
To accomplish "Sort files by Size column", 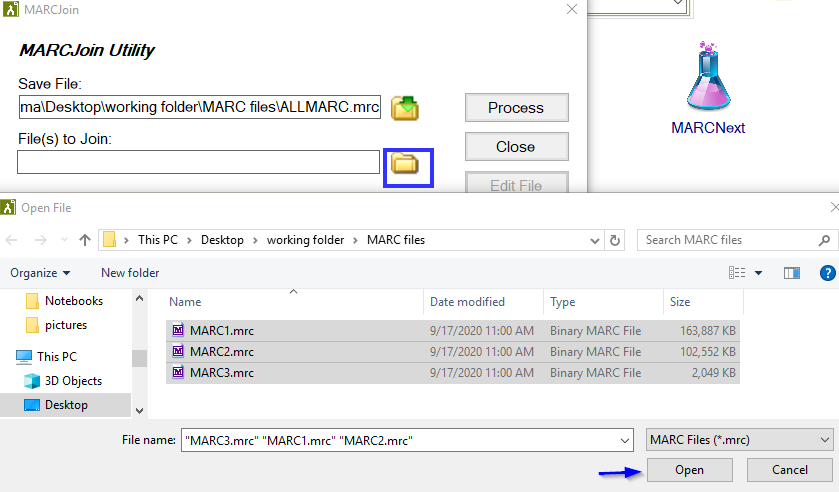I will (x=680, y=302).
